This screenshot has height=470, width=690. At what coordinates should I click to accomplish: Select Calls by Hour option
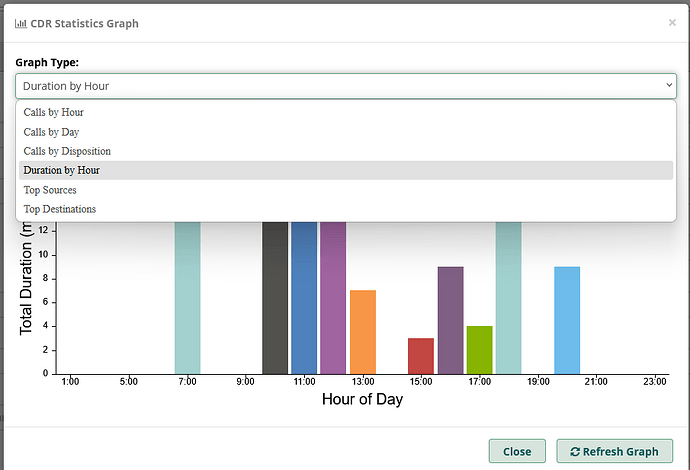pos(54,112)
